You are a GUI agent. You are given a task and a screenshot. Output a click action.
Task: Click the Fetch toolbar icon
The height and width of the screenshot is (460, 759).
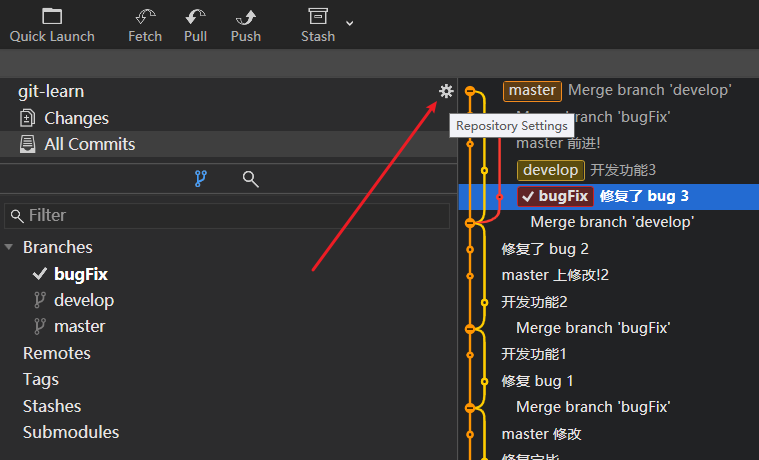[145, 25]
